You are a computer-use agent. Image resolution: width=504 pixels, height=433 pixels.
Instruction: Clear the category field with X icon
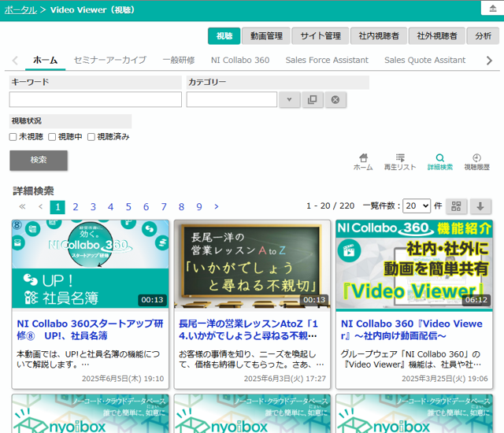point(335,99)
